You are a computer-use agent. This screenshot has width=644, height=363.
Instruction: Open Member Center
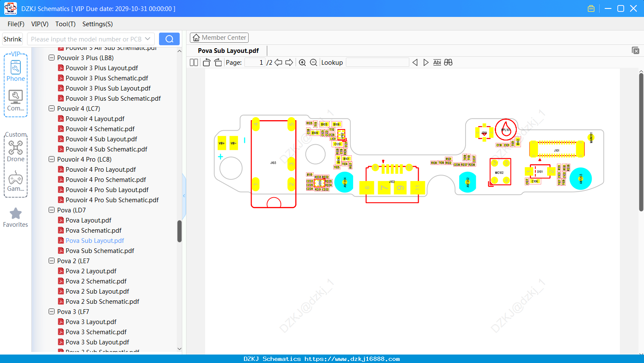pyautogui.click(x=219, y=38)
